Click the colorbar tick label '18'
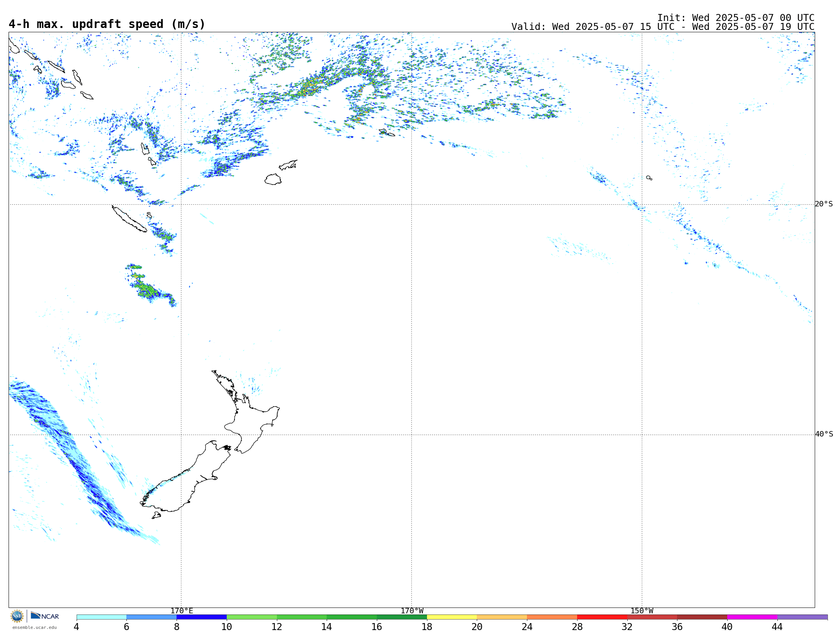 click(427, 627)
